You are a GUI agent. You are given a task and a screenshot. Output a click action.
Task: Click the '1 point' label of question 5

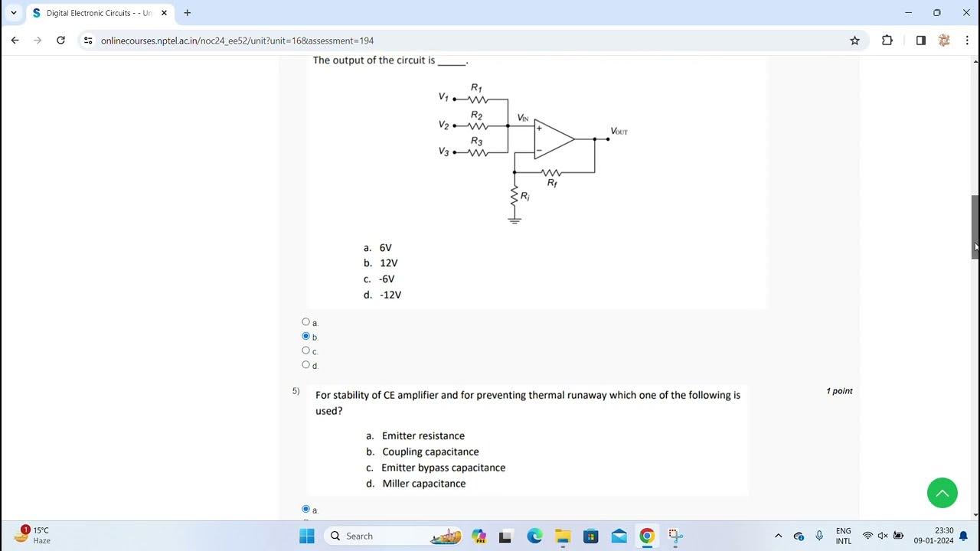839,391
